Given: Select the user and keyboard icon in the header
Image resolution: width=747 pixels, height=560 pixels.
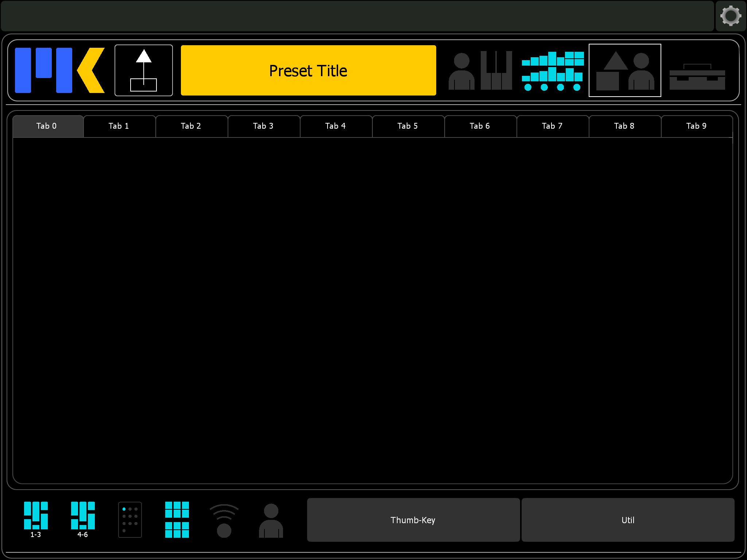Looking at the screenshot, I should click(480, 70).
